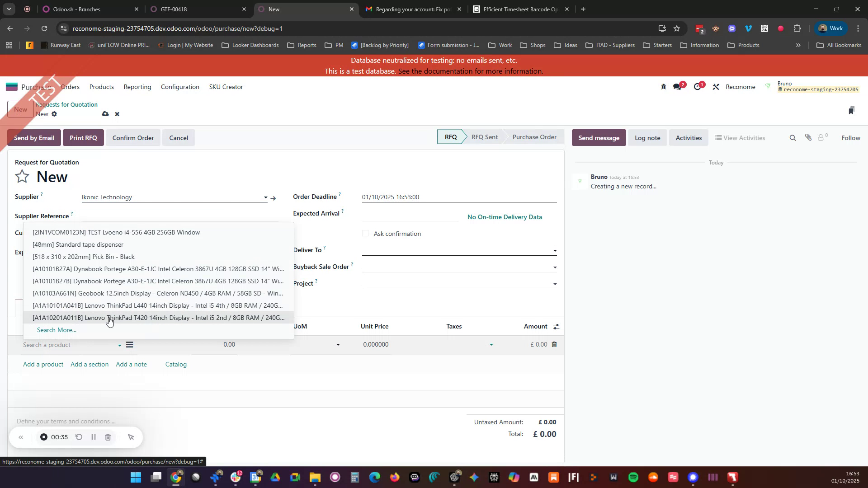Toggle the Ask confirmation checkbox
Image resolution: width=868 pixels, height=488 pixels.
365,234
